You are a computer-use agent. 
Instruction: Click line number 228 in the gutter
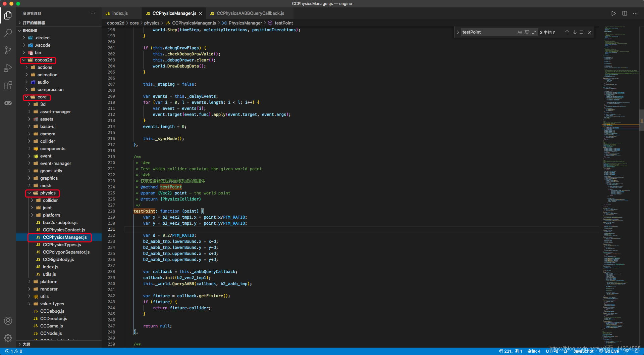(x=111, y=211)
